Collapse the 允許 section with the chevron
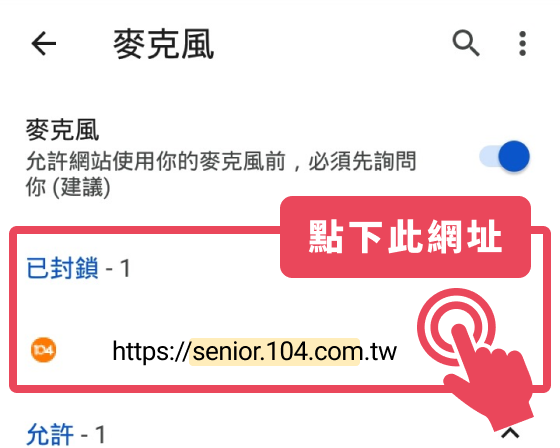 point(510,433)
